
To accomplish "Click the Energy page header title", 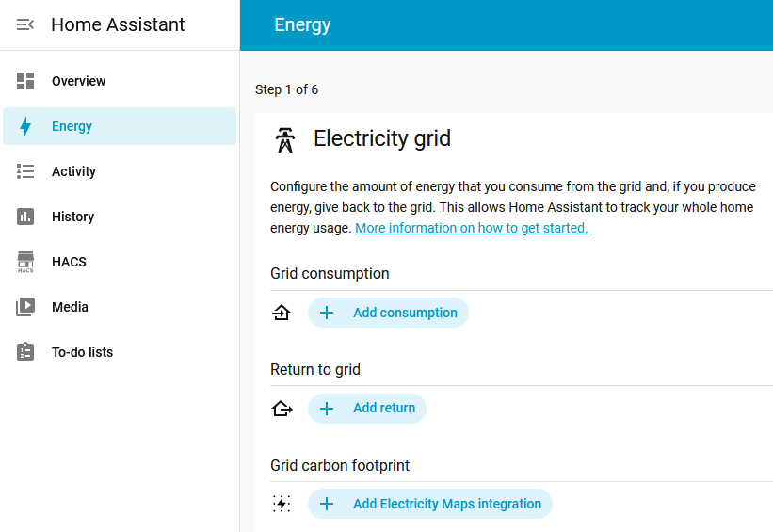I will 302,25.
